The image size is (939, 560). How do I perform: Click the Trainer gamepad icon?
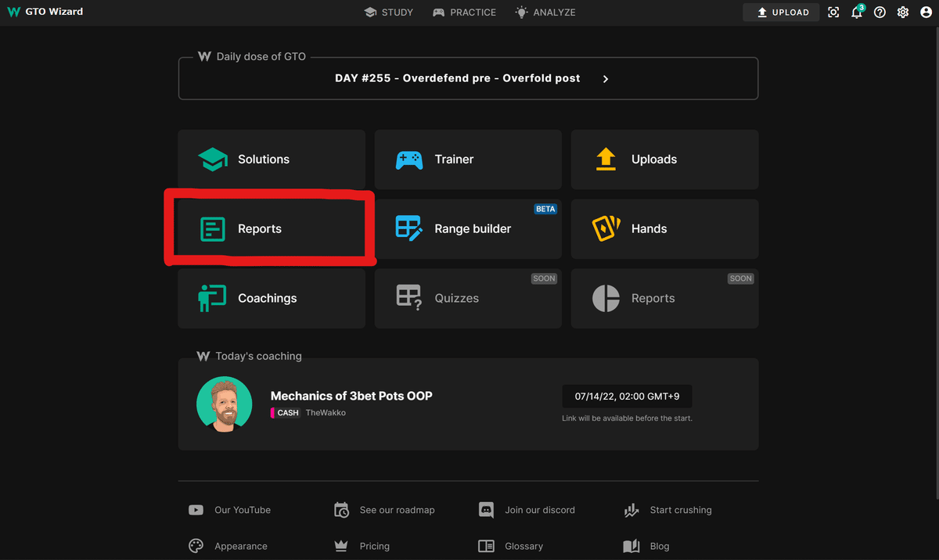[409, 160]
